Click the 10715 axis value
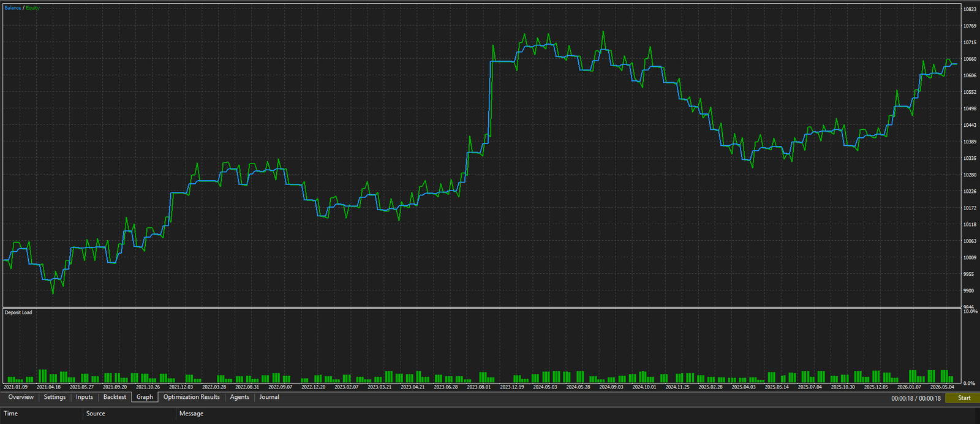This screenshot has height=424, width=980. (970, 42)
